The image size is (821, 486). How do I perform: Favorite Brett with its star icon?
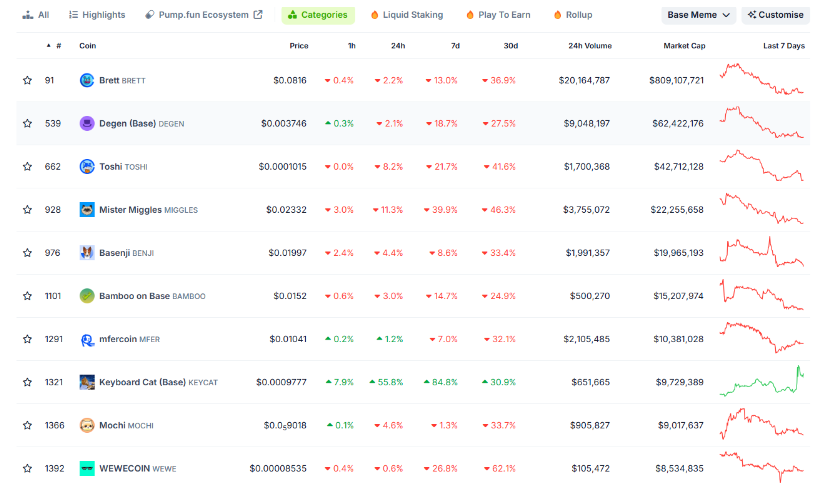[27, 80]
